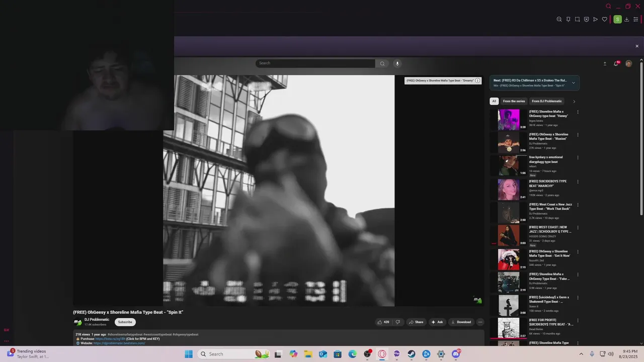Select the From the series chip

[514, 101]
